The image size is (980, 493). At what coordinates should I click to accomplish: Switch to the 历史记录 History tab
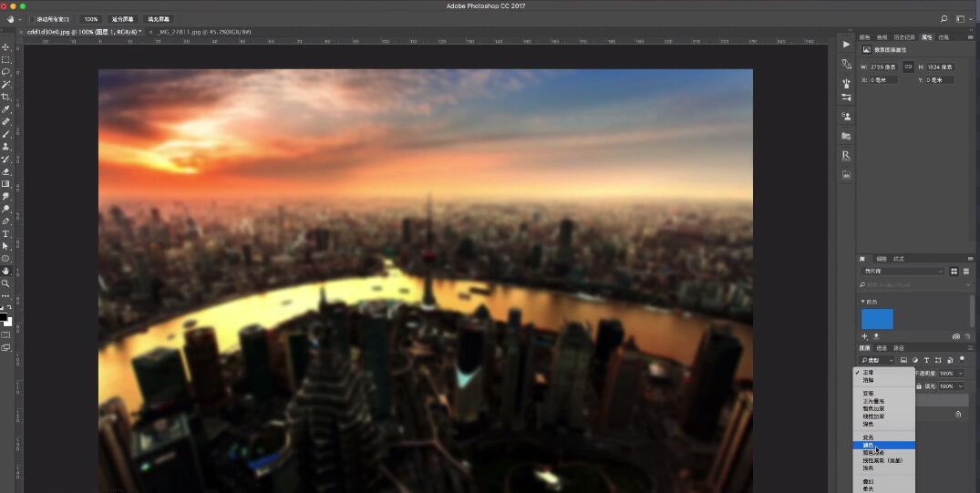pos(903,37)
